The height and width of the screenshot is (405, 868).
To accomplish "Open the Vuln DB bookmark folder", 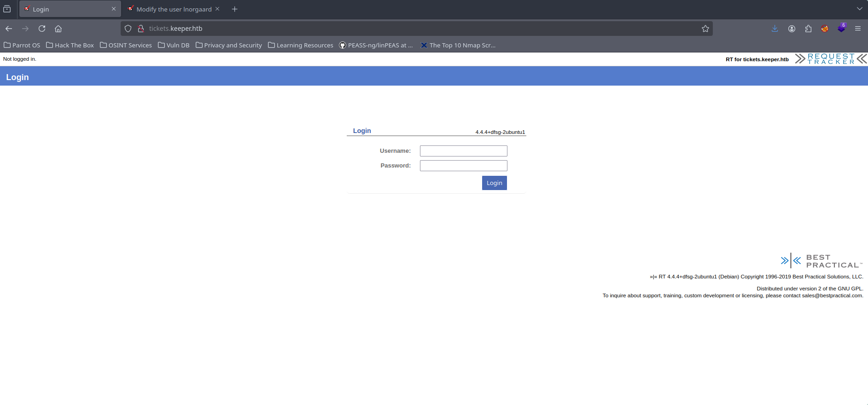I will tap(174, 45).
